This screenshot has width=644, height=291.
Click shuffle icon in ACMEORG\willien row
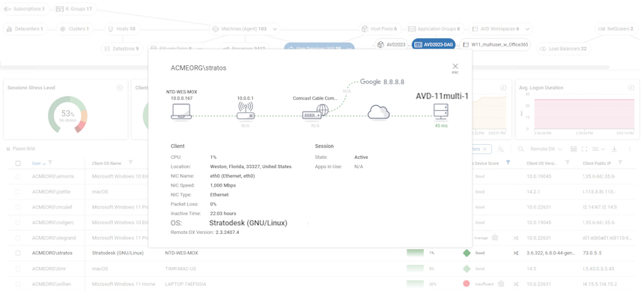coord(515,284)
